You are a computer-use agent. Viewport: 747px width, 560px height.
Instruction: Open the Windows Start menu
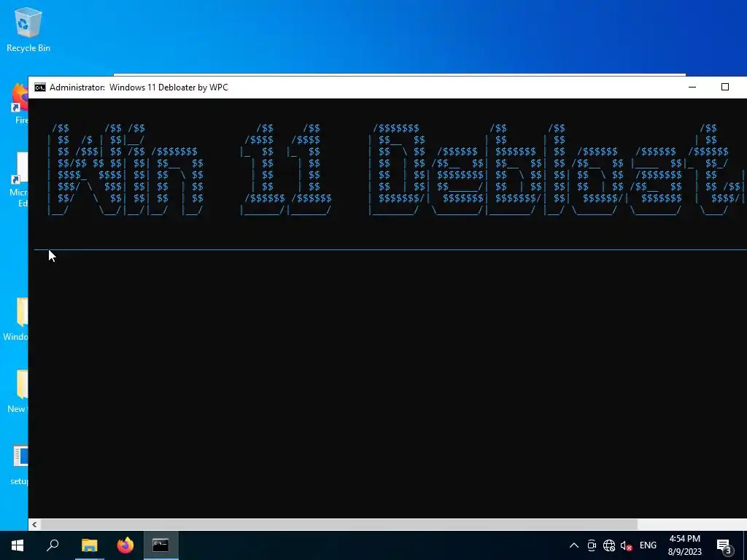18,545
